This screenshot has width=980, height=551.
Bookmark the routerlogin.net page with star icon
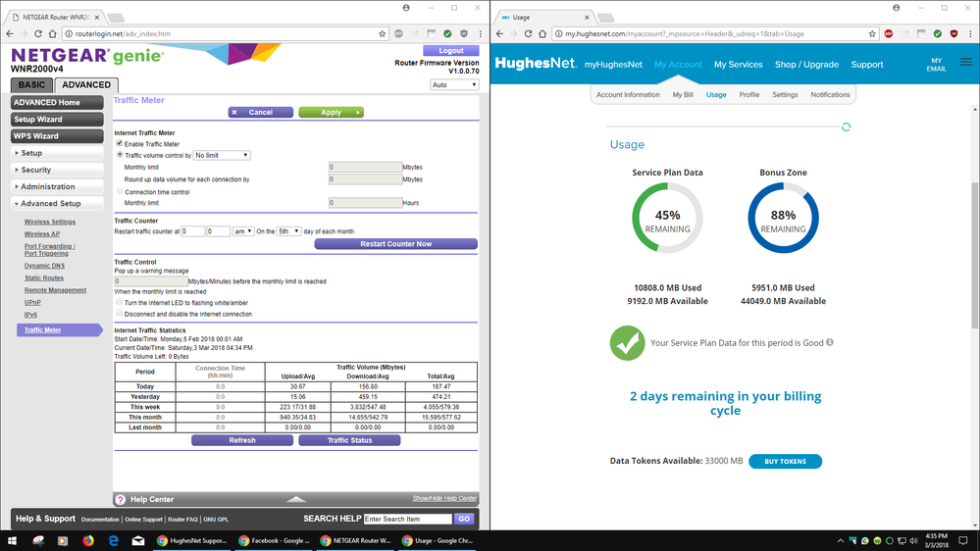383,33
